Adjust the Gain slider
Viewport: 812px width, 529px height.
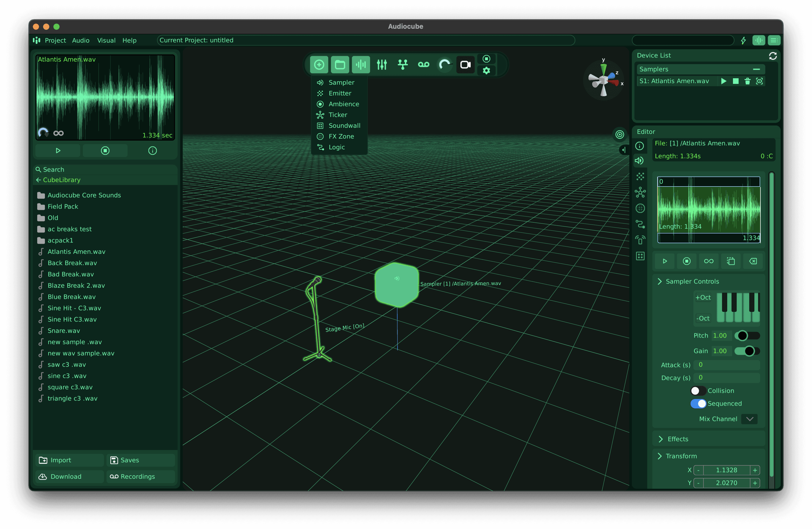pos(747,351)
